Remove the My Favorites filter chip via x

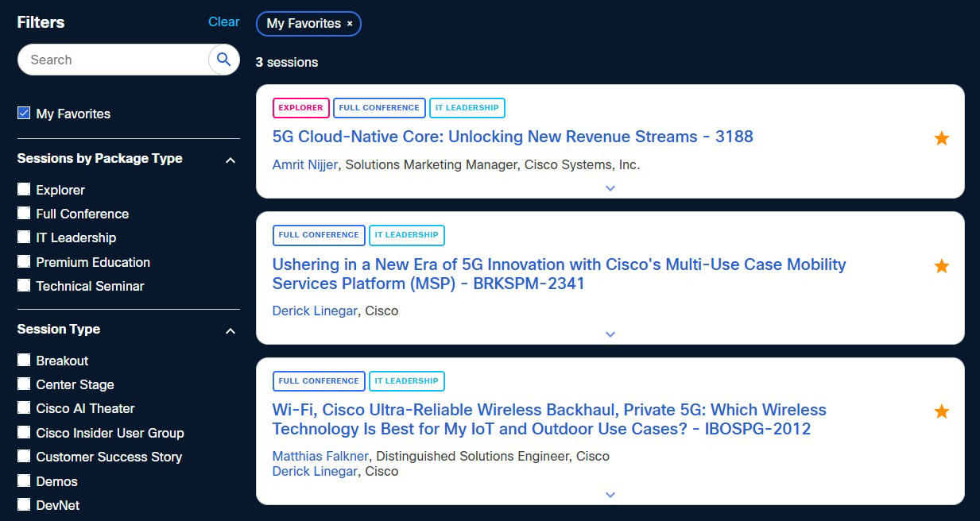(350, 24)
